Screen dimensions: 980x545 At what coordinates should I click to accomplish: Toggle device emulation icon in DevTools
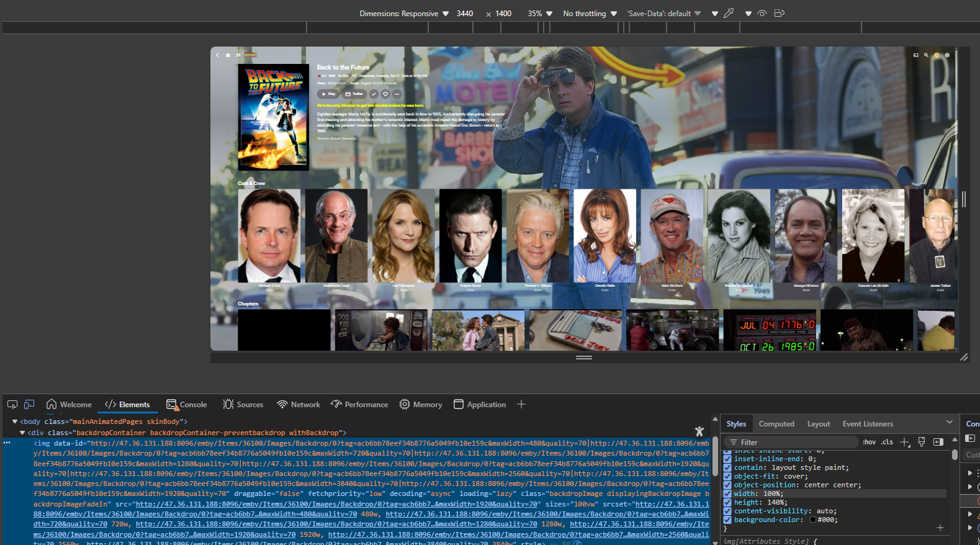point(29,404)
